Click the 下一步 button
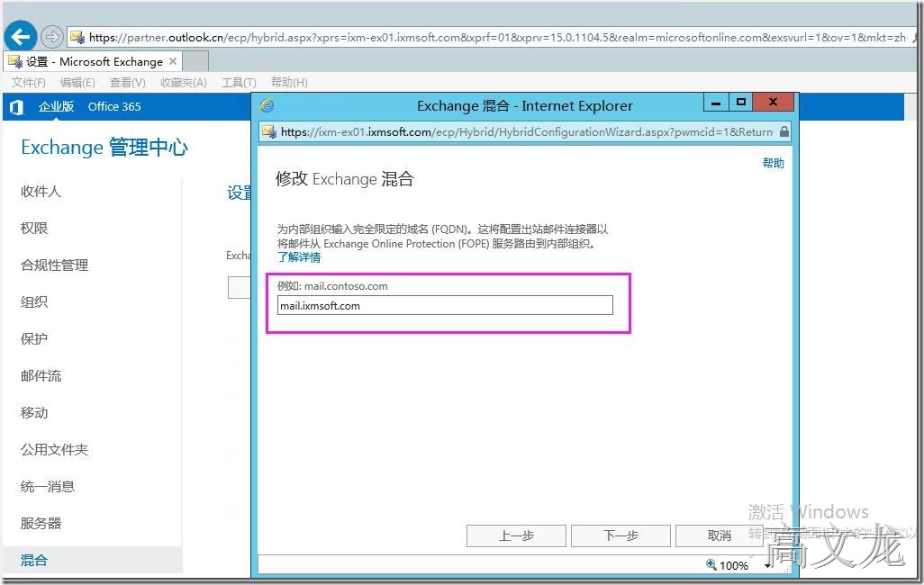 tap(621, 535)
